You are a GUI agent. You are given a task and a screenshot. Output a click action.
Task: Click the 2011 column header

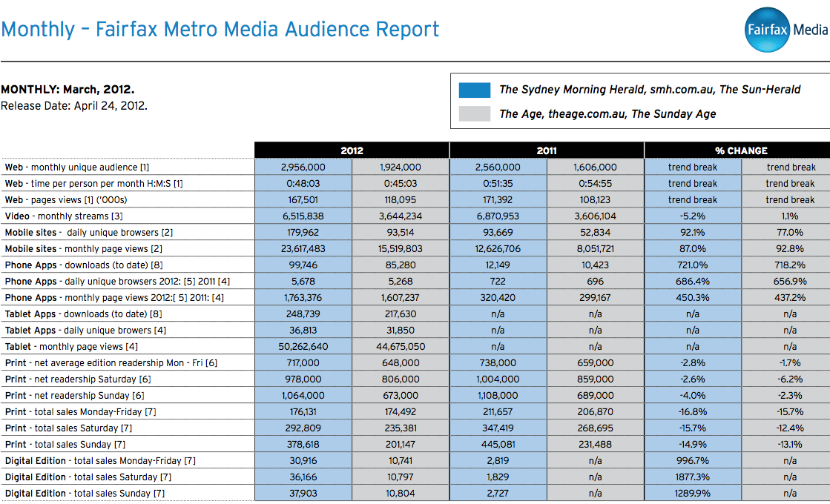pyautogui.click(x=547, y=150)
